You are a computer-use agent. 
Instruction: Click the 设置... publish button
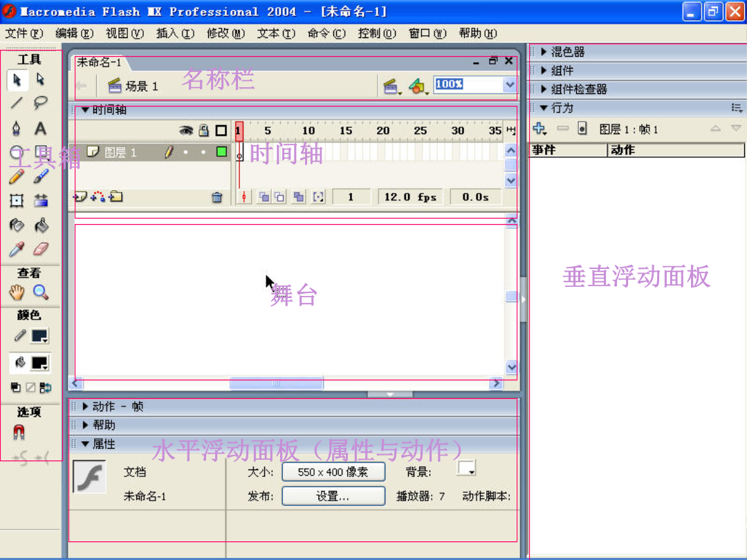pos(333,496)
